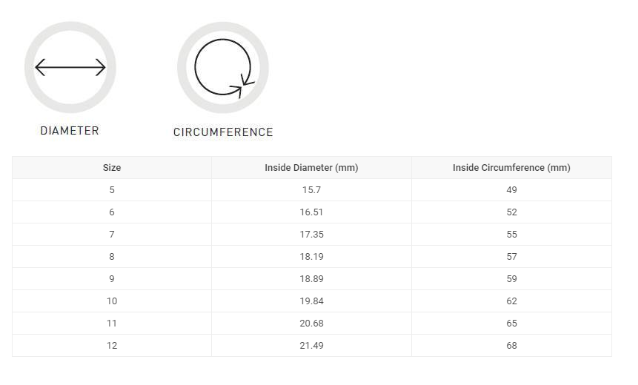The image size is (638, 385).
Task: Click the circumference value 62
Action: click(511, 301)
